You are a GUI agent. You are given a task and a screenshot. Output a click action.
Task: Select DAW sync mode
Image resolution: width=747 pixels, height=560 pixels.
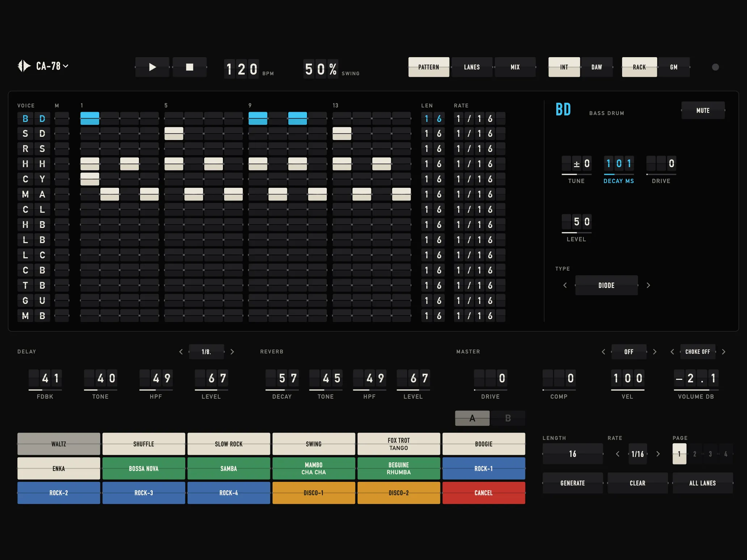(597, 67)
